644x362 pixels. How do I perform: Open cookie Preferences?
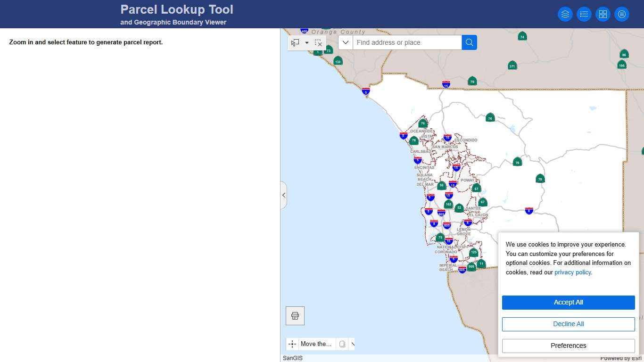point(568,346)
